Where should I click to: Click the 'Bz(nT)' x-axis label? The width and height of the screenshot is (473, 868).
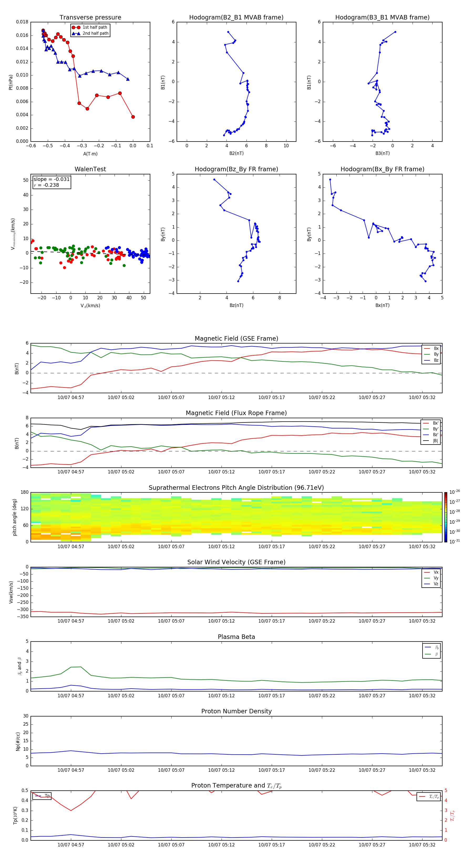pos(236,305)
